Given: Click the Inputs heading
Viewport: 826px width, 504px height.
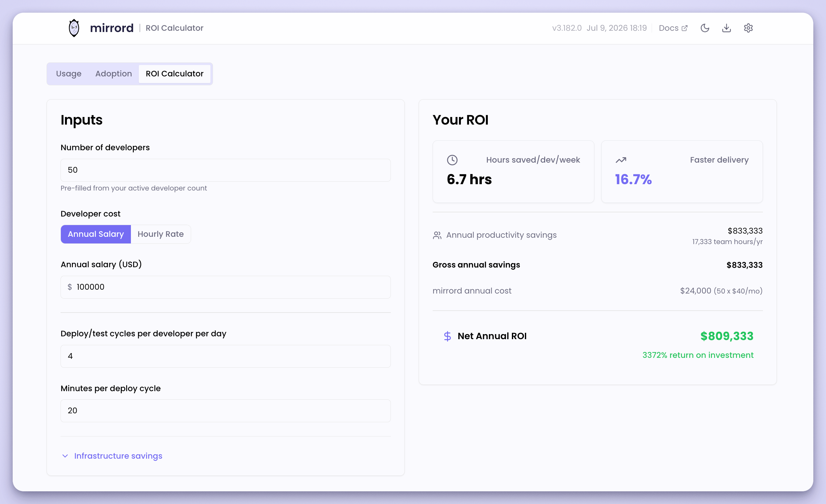Looking at the screenshot, I should pyautogui.click(x=81, y=120).
